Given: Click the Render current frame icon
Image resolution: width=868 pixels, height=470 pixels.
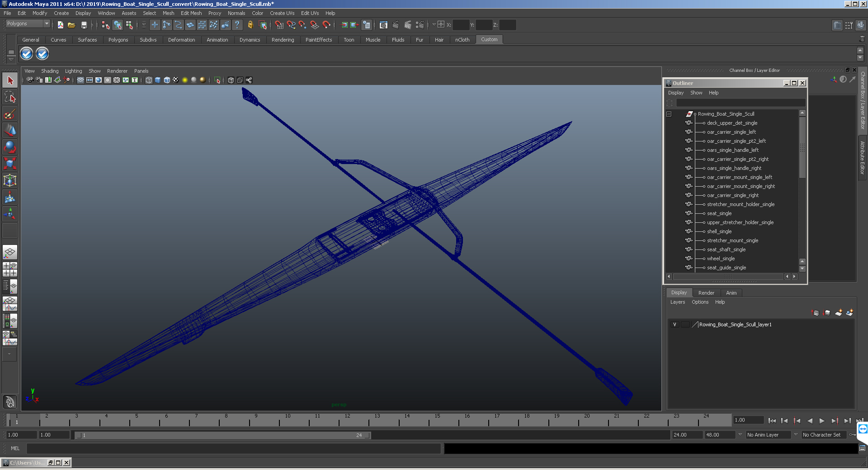Looking at the screenshot, I should coord(395,25).
